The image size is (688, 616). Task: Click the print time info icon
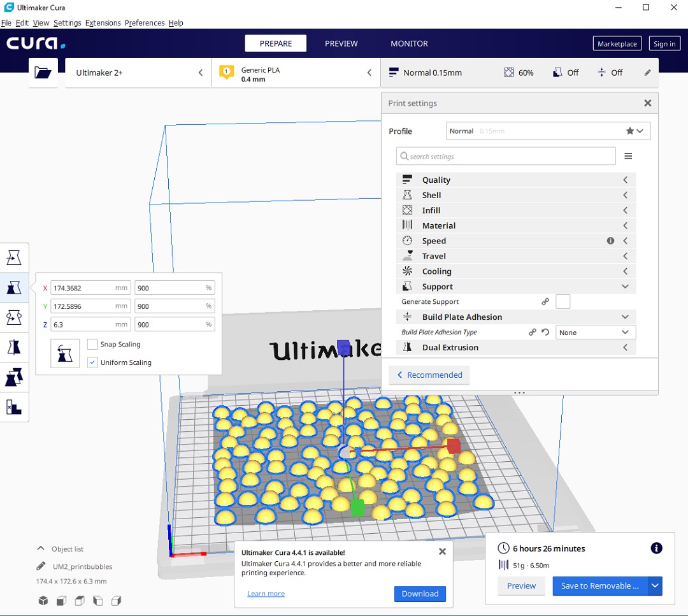[x=656, y=548]
